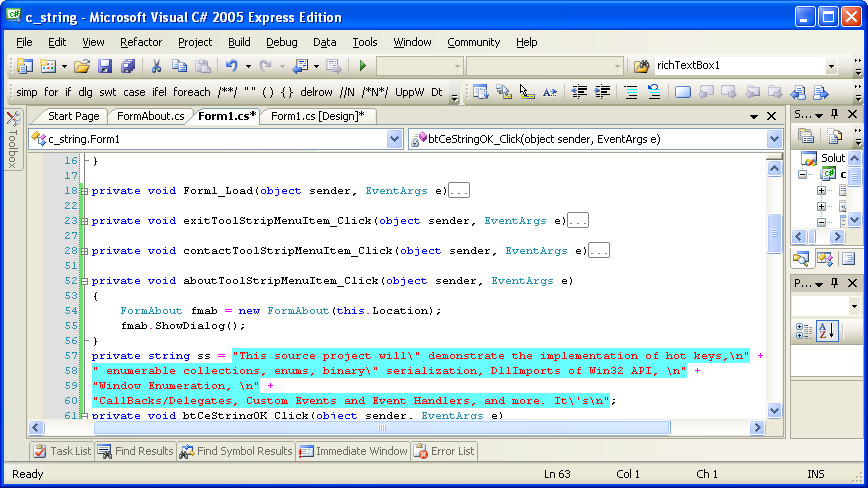Click the swt snippet button
This screenshot has height=488, width=868.
click(x=107, y=92)
